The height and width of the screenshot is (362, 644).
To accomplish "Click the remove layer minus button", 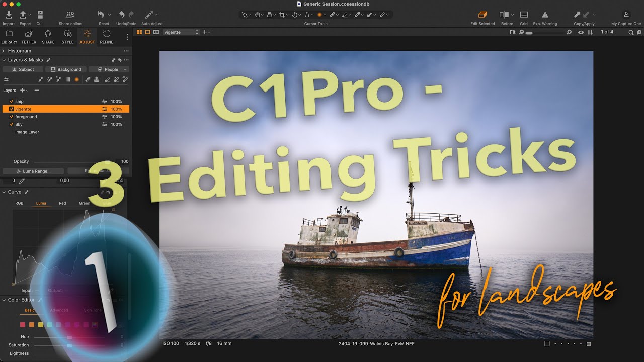I will (36, 90).
